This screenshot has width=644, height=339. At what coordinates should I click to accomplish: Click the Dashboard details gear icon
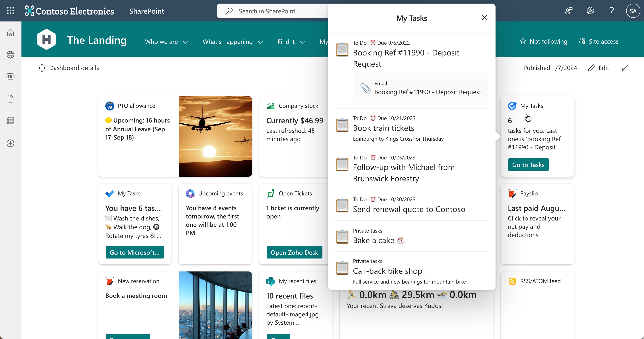tap(42, 68)
